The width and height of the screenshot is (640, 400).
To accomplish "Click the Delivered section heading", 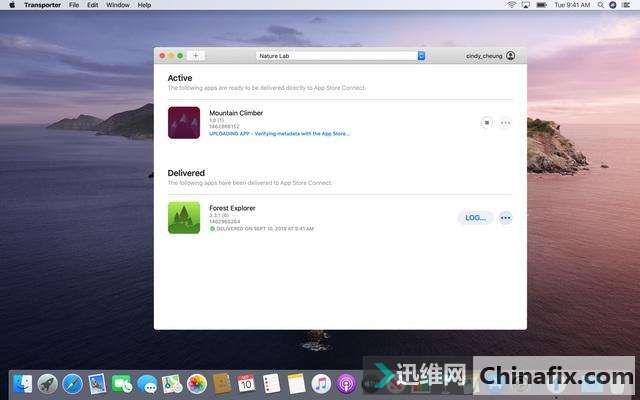I will tap(186, 173).
